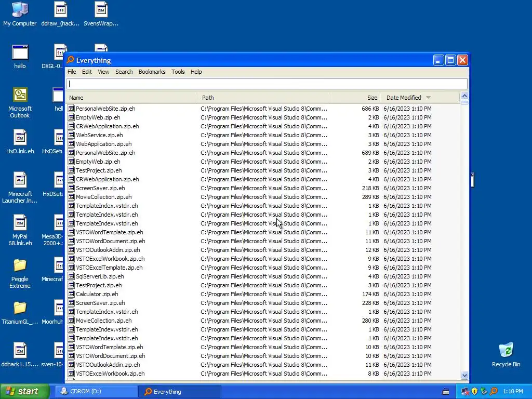
Task: Open the Help menu
Action: click(x=196, y=72)
